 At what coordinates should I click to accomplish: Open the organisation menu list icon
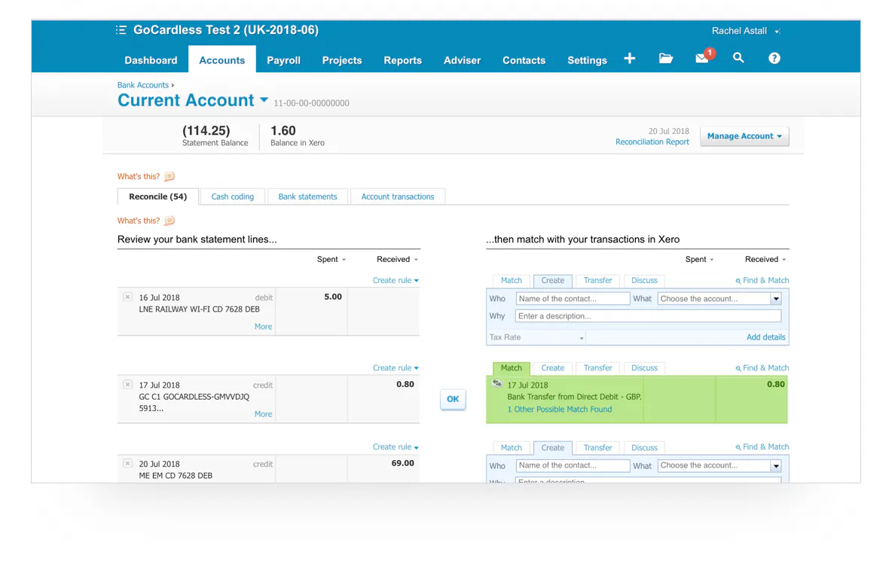(121, 30)
